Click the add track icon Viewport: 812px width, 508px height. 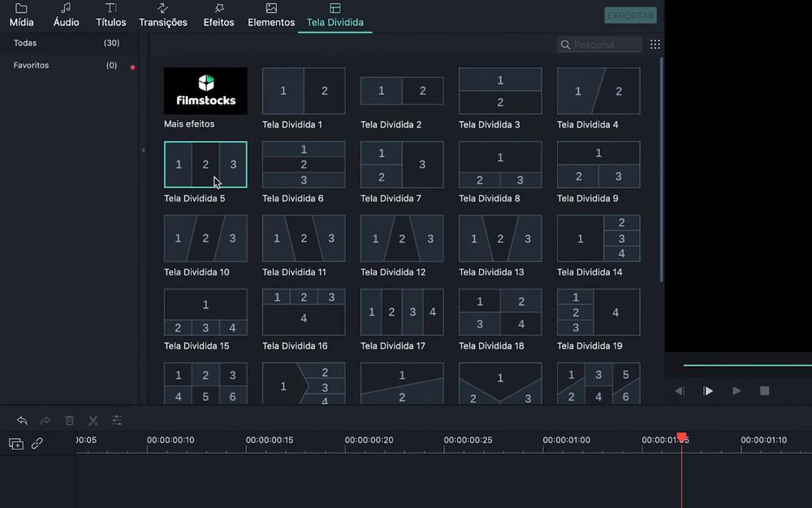click(15, 444)
